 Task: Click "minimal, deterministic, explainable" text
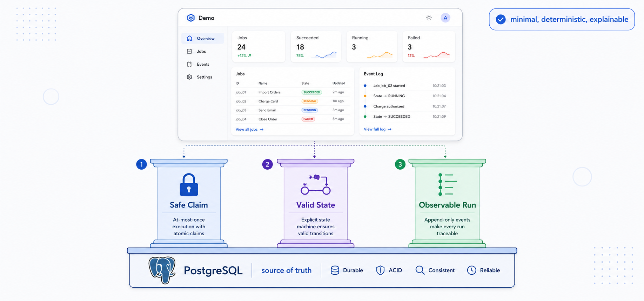pos(569,19)
